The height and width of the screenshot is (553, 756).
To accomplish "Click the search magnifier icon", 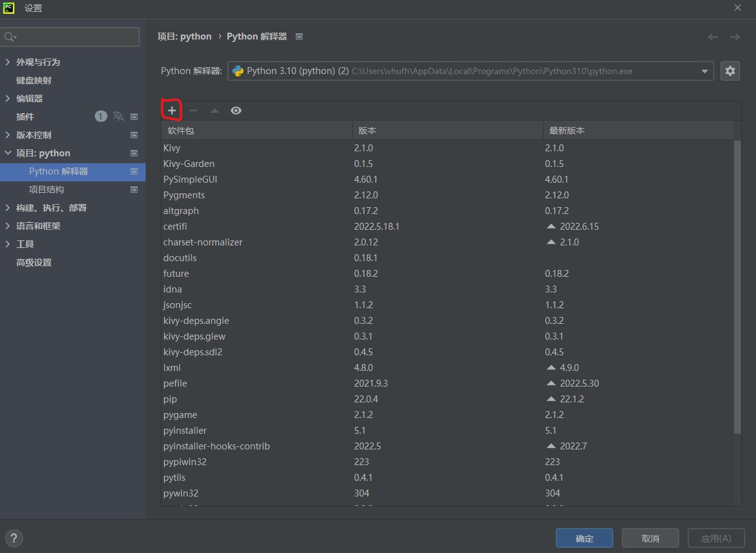I will click(10, 37).
